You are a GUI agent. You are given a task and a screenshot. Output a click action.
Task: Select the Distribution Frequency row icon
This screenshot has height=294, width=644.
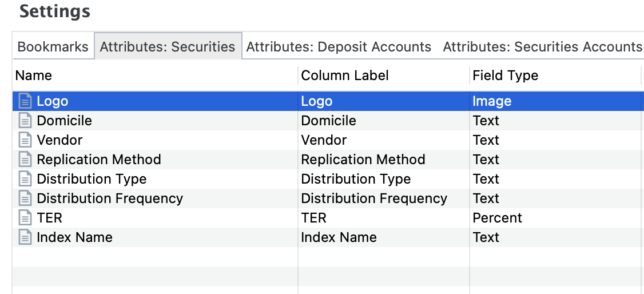click(x=25, y=198)
